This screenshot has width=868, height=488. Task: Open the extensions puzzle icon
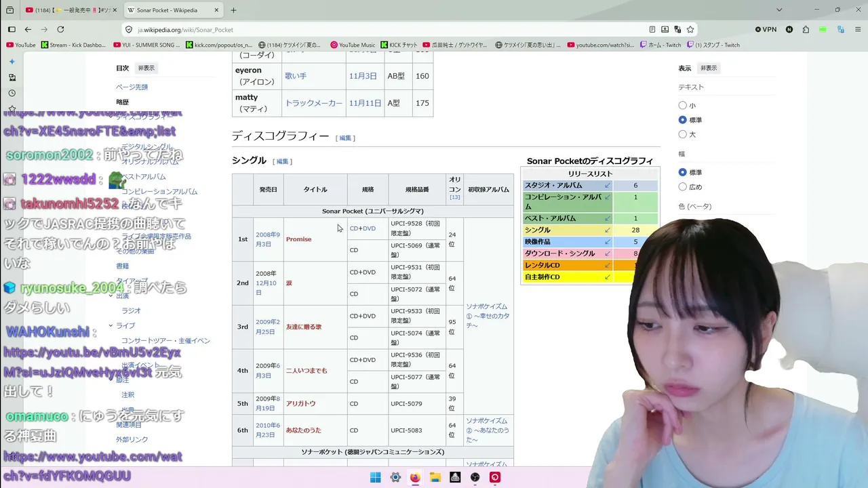[x=806, y=29]
